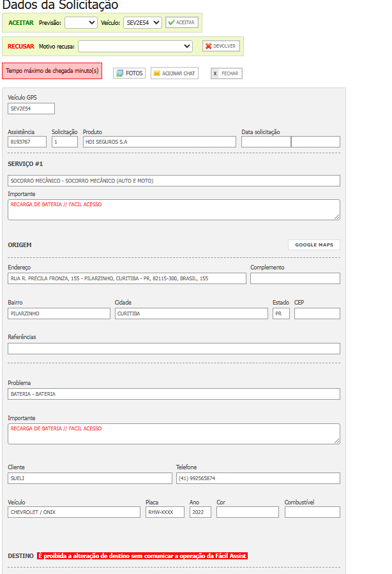Viewport: 392px width, 574px height.
Task: Click the Acionar Chat button
Action: [x=174, y=73]
